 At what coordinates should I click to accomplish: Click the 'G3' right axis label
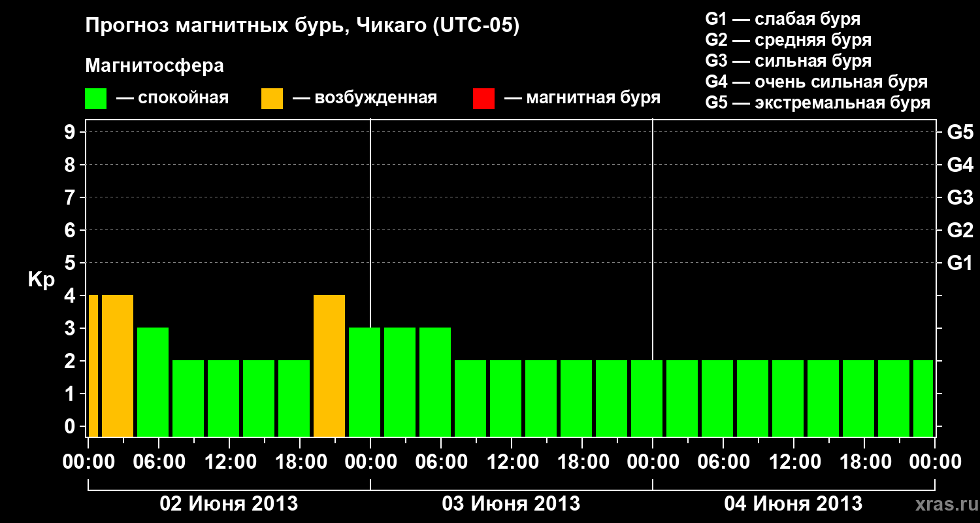click(960, 197)
